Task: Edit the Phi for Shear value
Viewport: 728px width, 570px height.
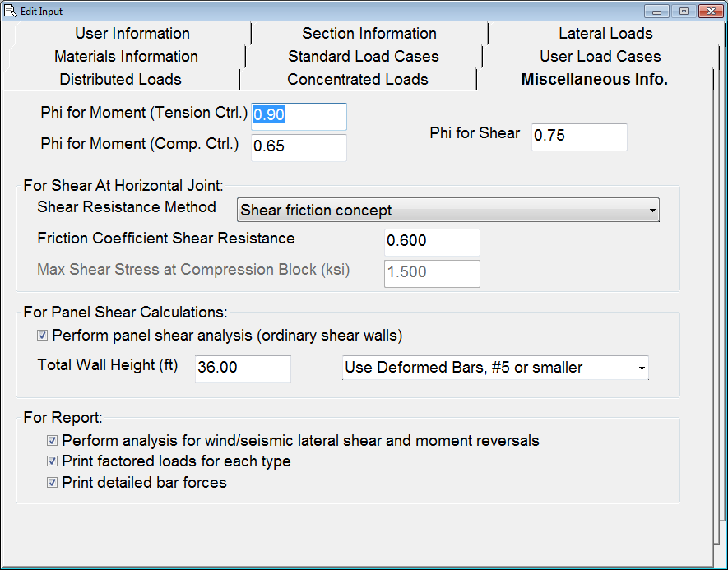Action: 579,137
